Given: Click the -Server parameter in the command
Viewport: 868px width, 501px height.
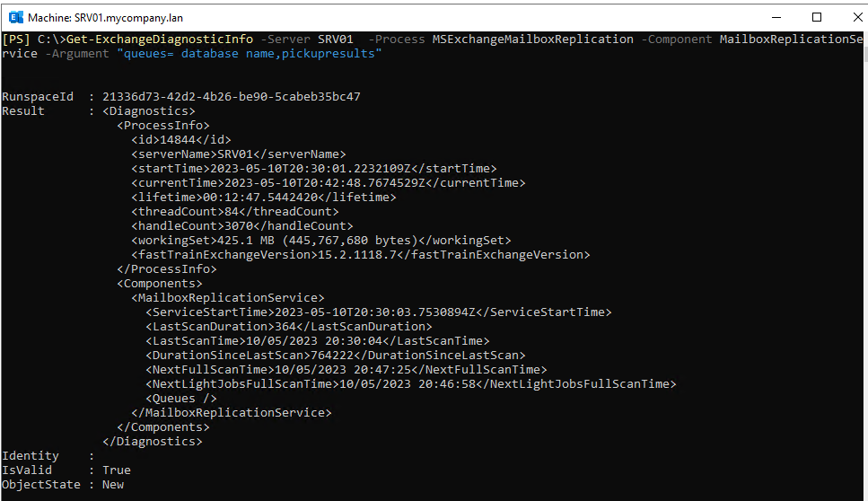Looking at the screenshot, I should pyautogui.click(x=285, y=40).
